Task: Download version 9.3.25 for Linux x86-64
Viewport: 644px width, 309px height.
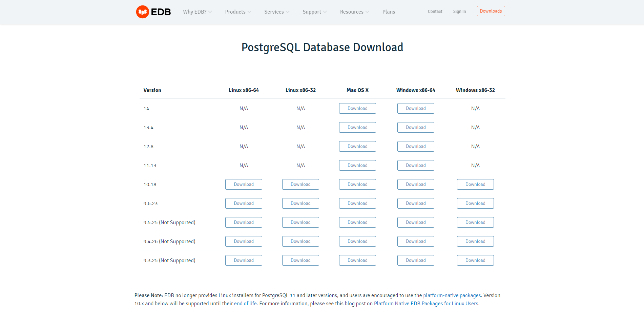Action: (244, 260)
